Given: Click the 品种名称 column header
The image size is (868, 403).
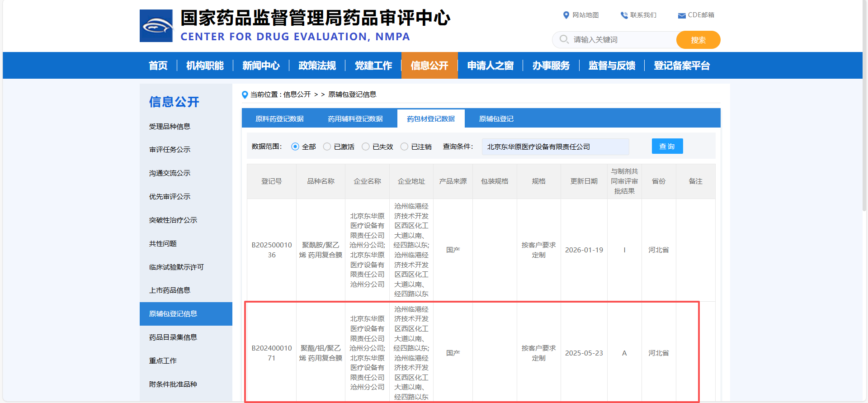Looking at the screenshot, I should click(321, 181).
